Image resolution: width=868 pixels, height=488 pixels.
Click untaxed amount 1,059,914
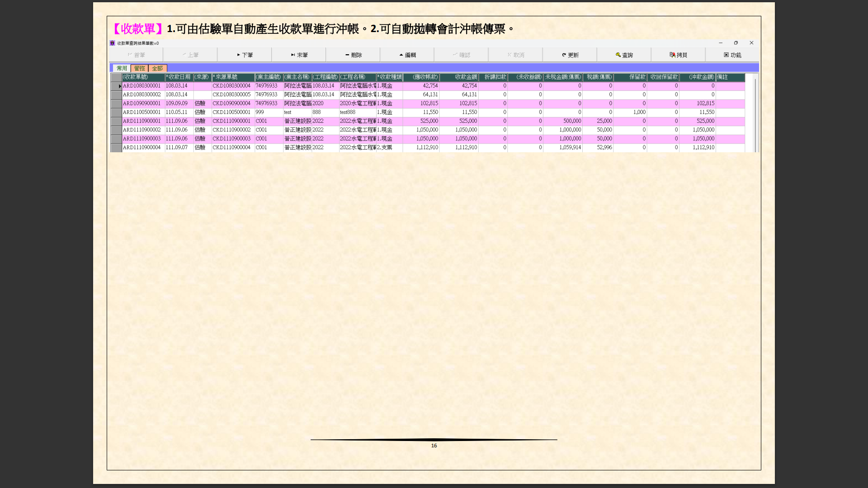pos(563,148)
